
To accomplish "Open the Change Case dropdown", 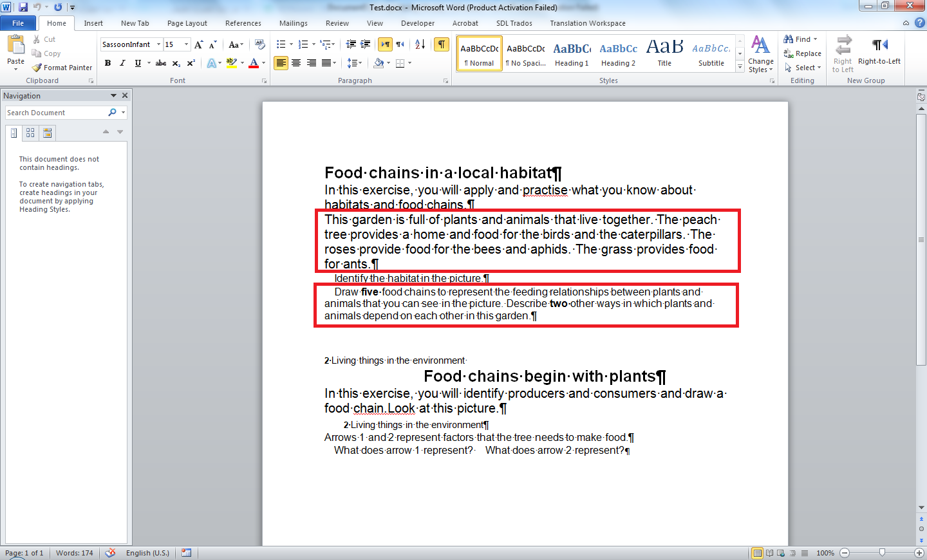I will coord(236,44).
